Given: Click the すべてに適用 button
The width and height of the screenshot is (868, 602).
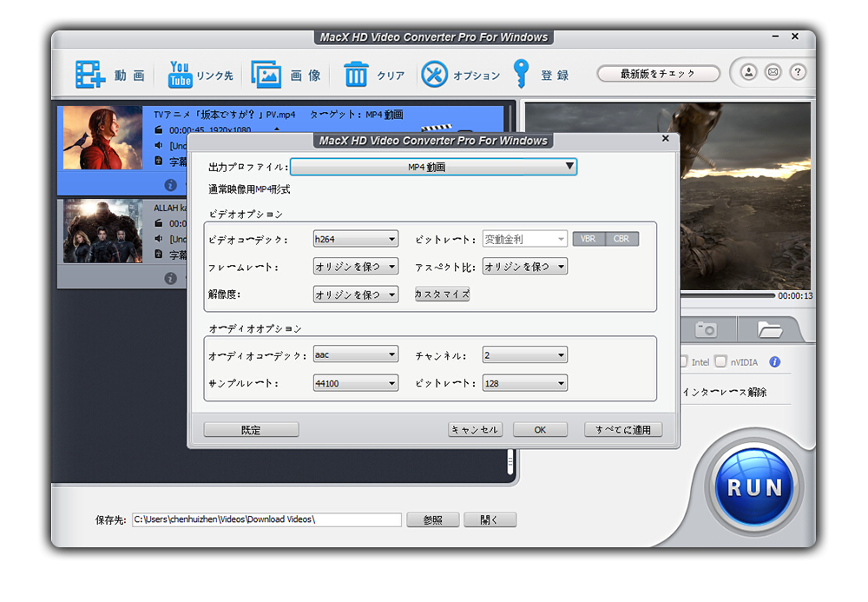Looking at the screenshot, I should click(623, 430).
